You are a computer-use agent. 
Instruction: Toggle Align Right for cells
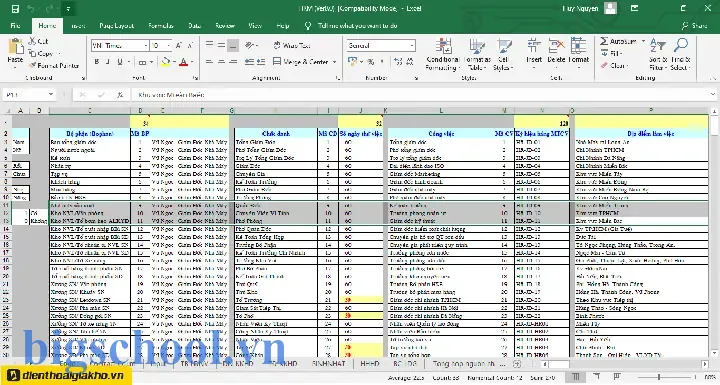pyautogui.click(x=233, y=62)
